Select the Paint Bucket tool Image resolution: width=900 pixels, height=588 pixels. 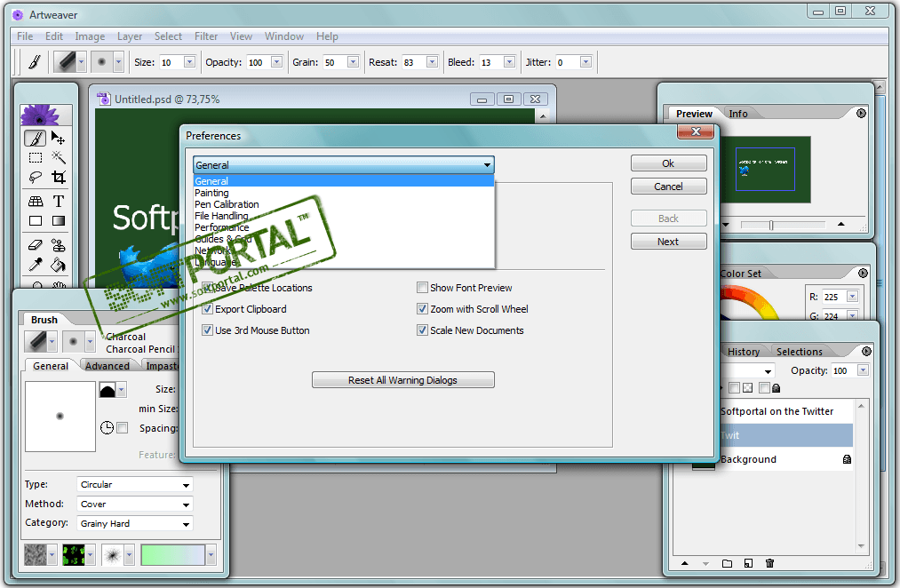point(58,265)
